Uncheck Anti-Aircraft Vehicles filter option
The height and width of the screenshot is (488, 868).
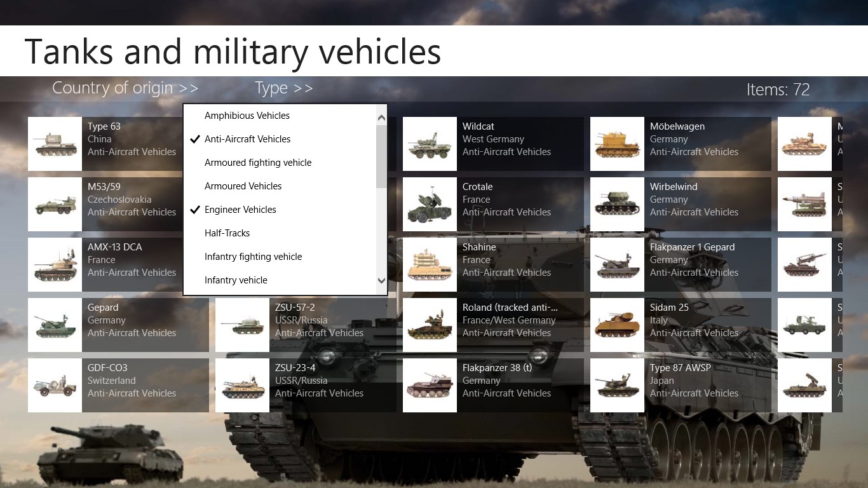pos(247,139)
